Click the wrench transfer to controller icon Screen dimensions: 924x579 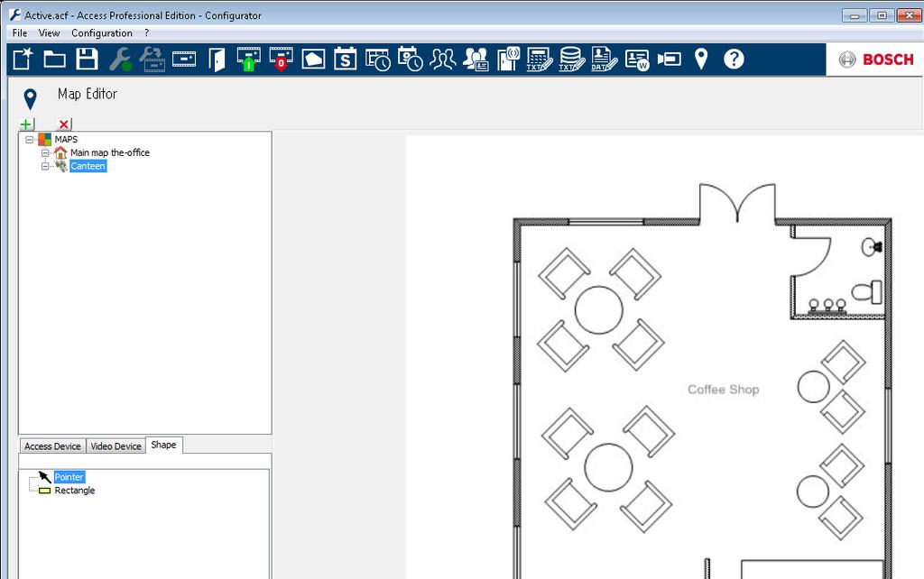[x=152, y=59]
